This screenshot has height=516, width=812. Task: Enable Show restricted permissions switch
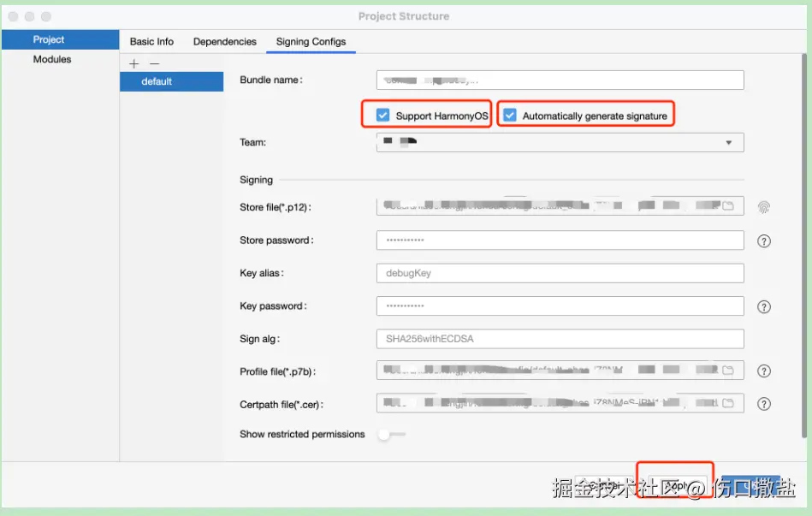[392, 434]
